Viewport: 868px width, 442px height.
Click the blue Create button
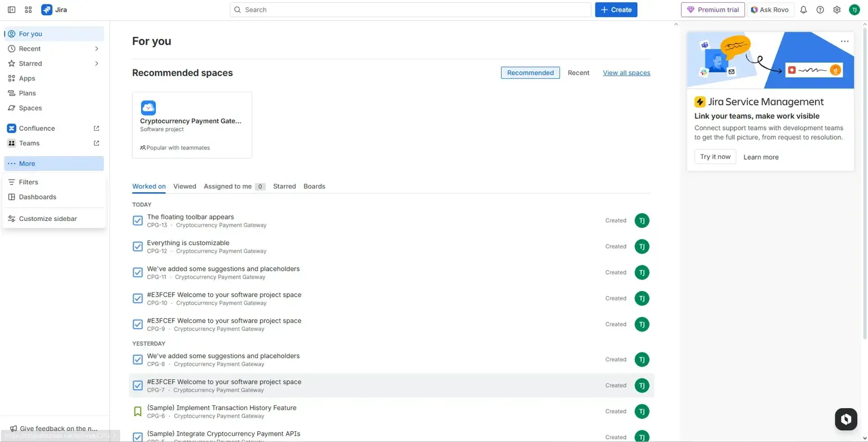[616, 10]
